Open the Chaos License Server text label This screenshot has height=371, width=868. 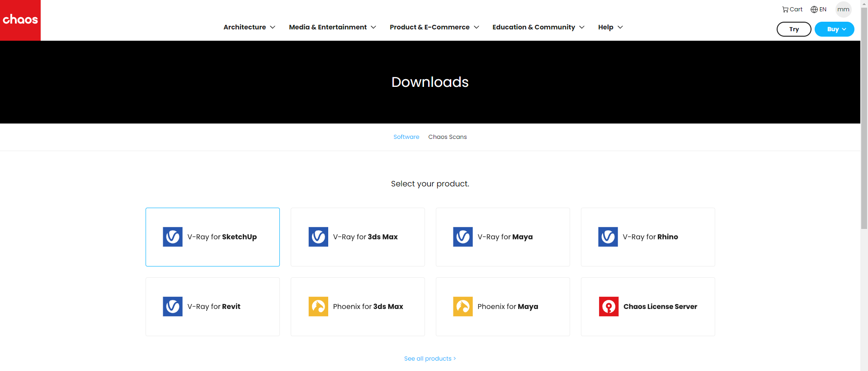pyautogui.click(x=660, y=306)
